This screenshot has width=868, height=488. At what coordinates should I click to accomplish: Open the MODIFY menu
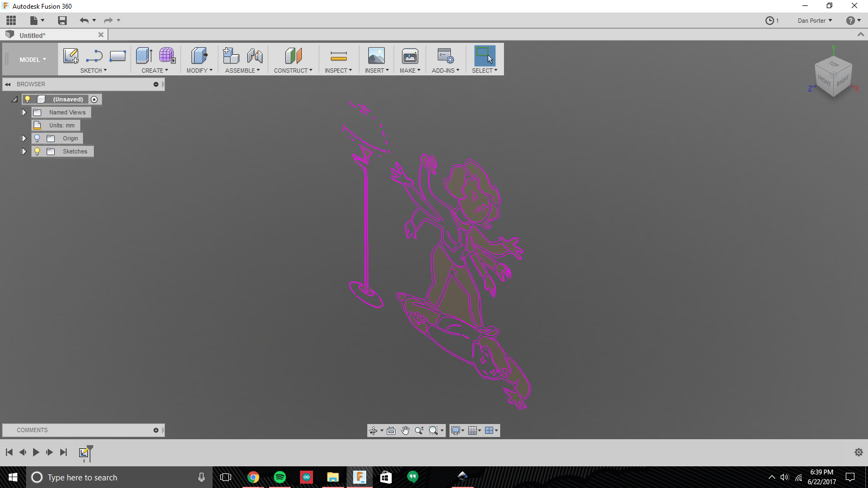pos(200,70)
